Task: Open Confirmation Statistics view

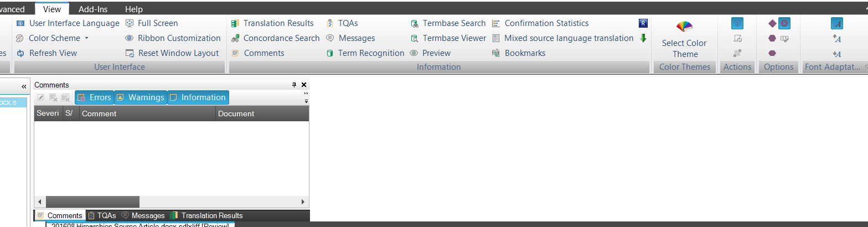Action: [540, 23]
